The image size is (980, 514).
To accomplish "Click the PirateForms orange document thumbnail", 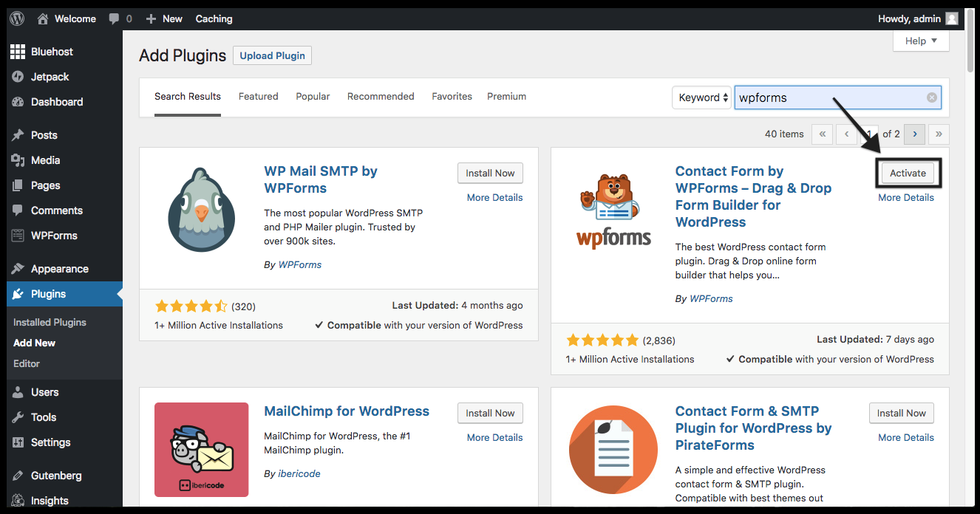I will [x=613, y=450].
